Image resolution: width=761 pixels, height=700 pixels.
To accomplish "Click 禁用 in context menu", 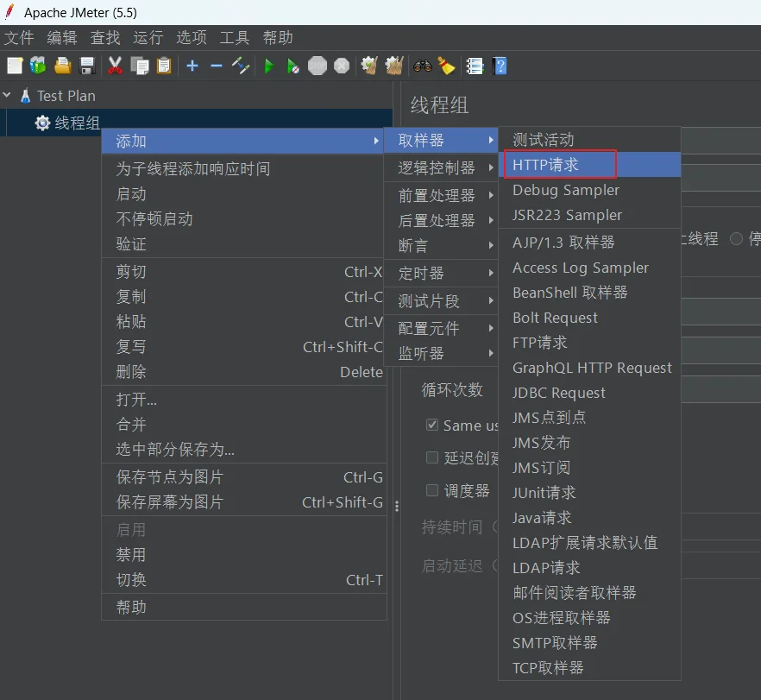I will 243,555.
